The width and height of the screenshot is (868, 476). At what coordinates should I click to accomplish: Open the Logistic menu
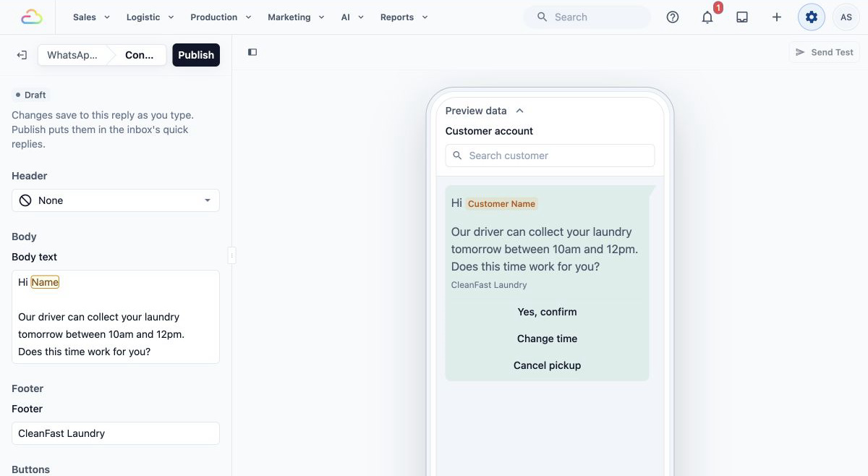[x=150, y=17]
